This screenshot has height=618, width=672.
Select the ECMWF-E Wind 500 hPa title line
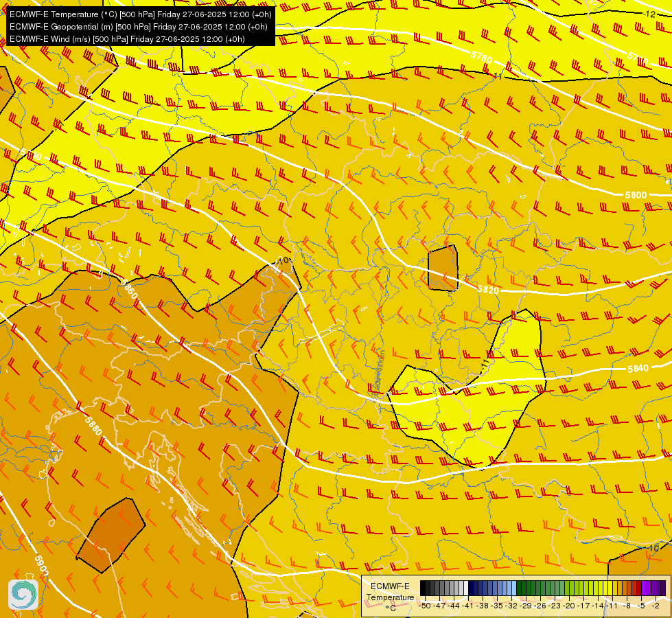click(127, 39)
